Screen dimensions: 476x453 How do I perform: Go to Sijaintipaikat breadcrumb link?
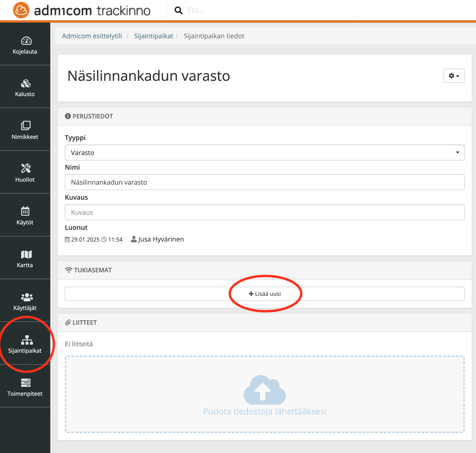point(154,36)
